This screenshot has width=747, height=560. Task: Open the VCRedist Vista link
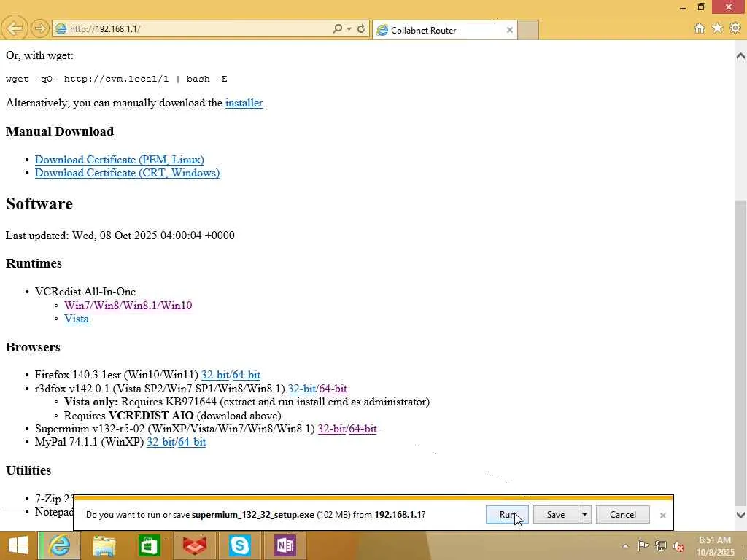pos(76,319)
